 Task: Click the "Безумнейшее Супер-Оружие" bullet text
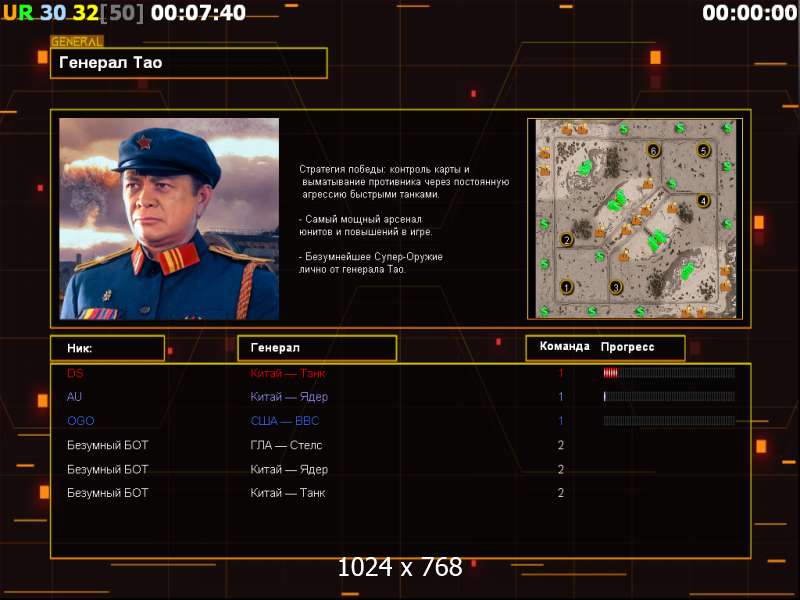click(371, 263)
